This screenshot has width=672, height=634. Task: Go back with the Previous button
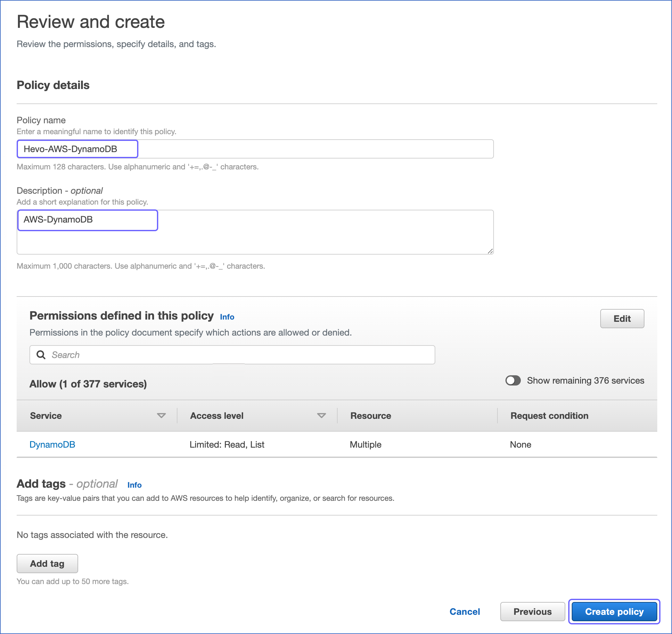pos(532,611)
